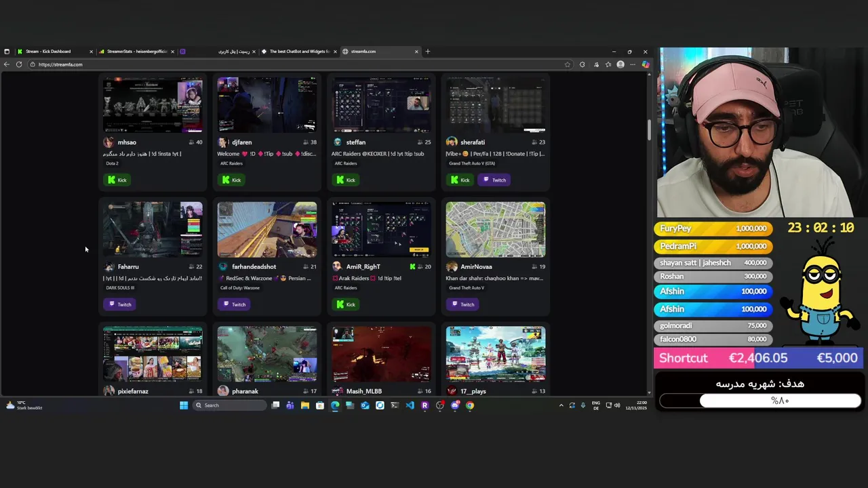
Task: Open ENG DE language switcher
Action: pos(595,405)
